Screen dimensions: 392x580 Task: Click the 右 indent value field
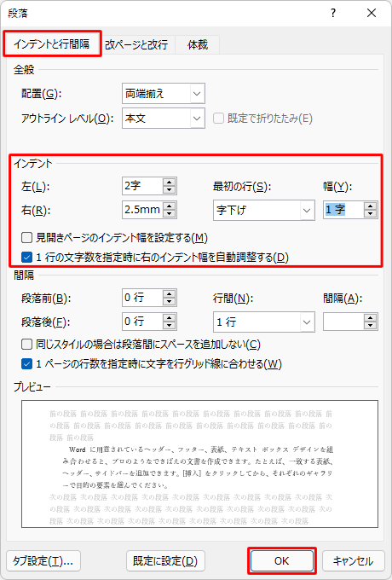tap(142, 210)
